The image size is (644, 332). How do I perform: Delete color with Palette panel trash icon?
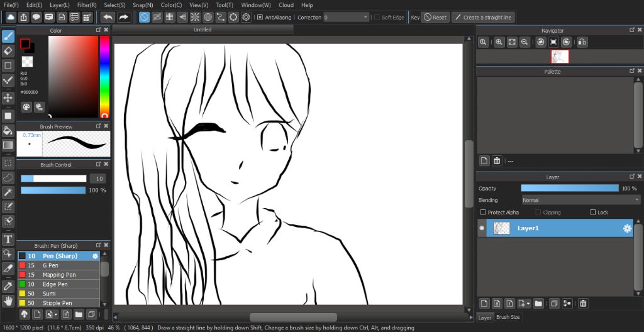(497, 161)
